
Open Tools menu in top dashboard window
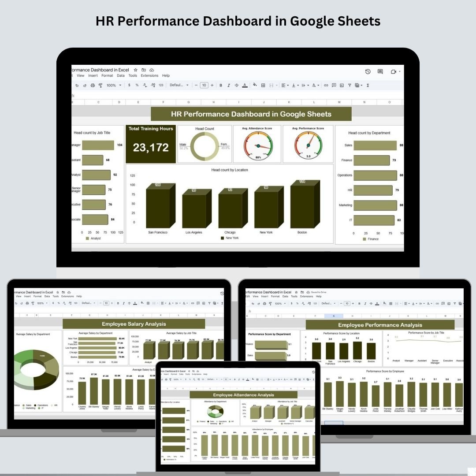(x=133, y=76)
